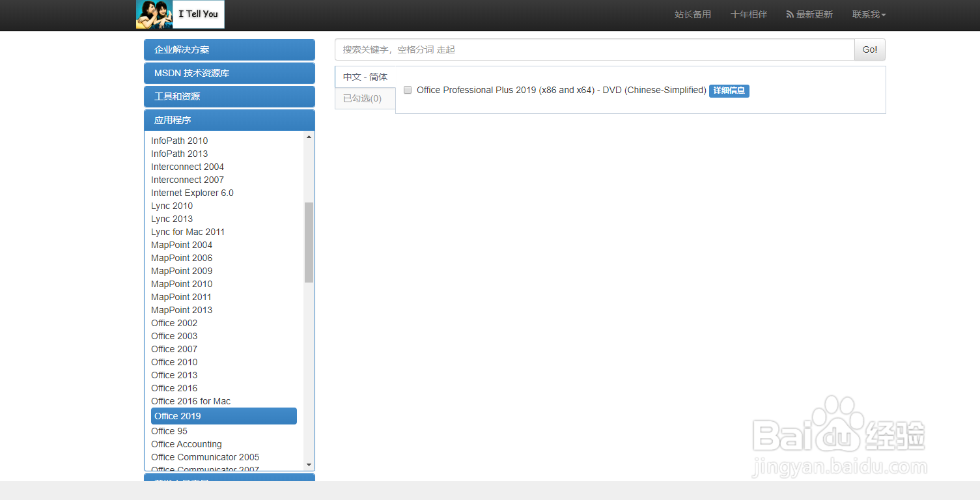Select Interconnect 2007 in the list
The height and width of the screenshot is (500, 980).
coord(188,180)
